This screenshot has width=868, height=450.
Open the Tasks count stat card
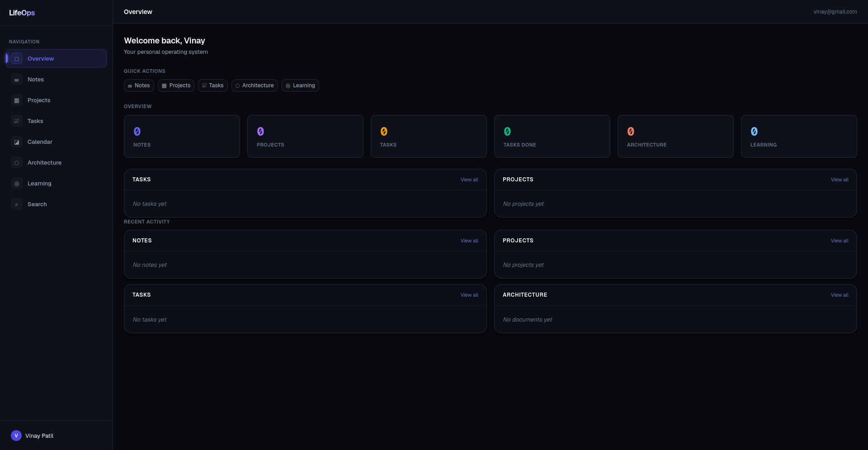click(x=429, y=137)
